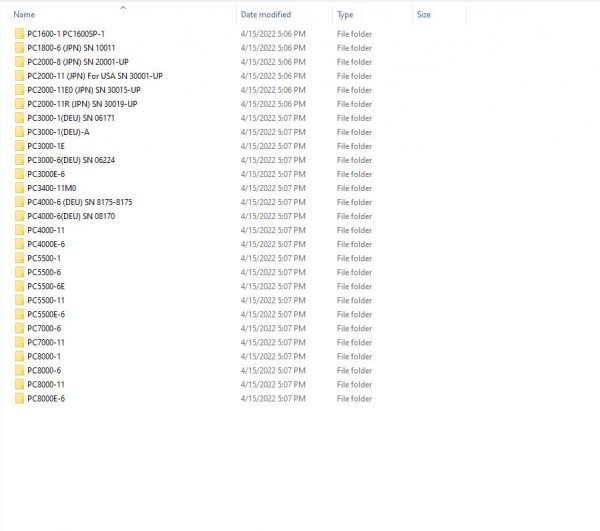The height and width of the screenshot is (531, 600).
Task: Select the folder icon for PC4000-6(DEU) SN 08170
Action: pyautogui.click(x=20, y=216)
